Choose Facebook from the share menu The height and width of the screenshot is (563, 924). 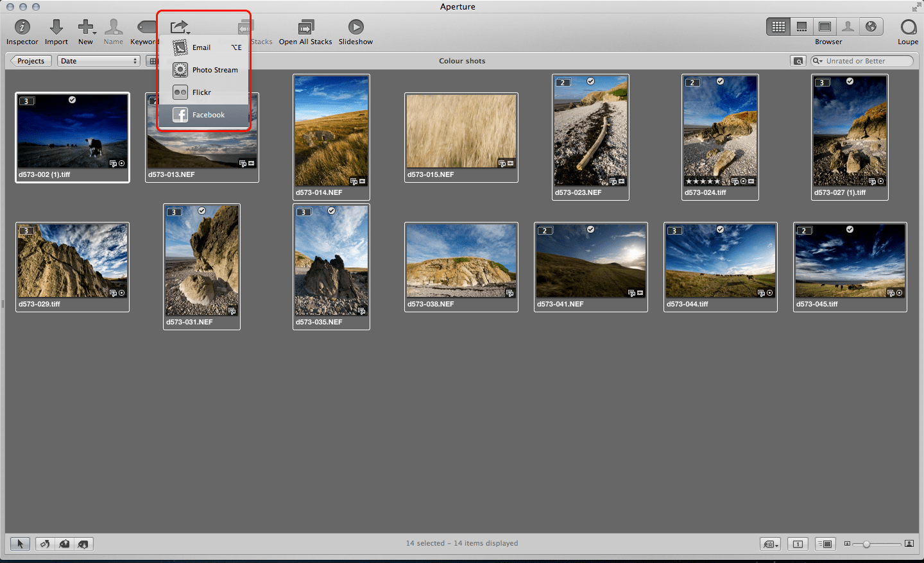[208, 115]
